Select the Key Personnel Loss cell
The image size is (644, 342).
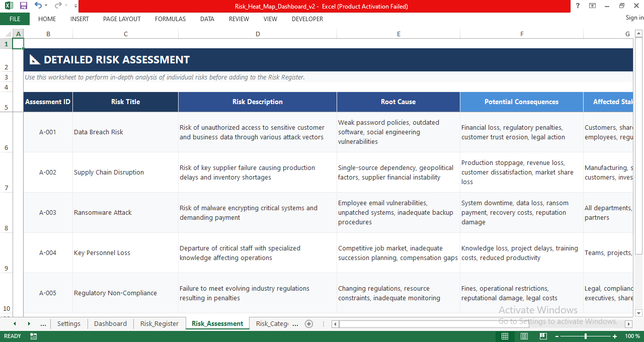coord(126,253)
